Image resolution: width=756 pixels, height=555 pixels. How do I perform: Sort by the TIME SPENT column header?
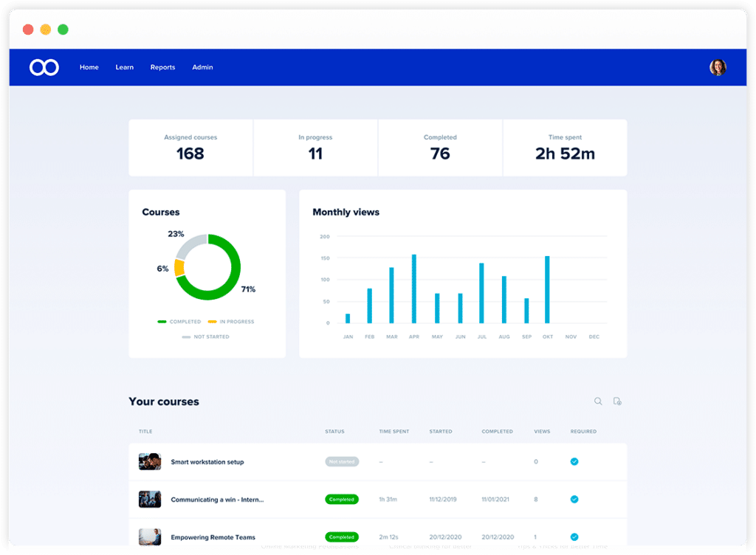pyautogui.click(x=394, y=432)
